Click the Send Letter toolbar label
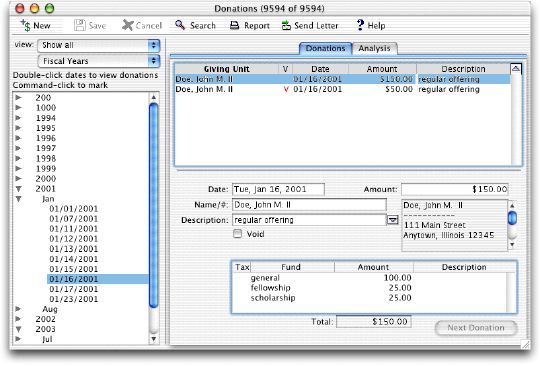Screen dimensions: 540x366 [x=316, y=25]
